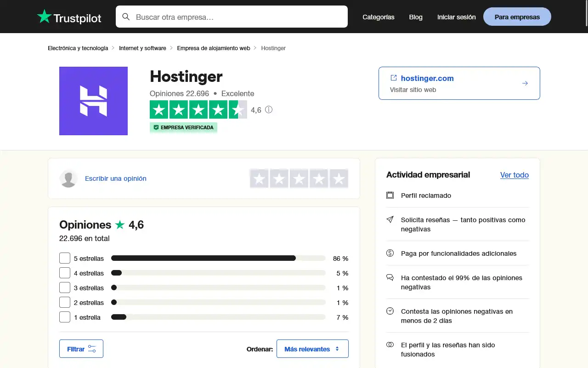Click the verified company shield icon
Image resolution: width=588 pixels, height=368 pixels.
tap(156, 127)
